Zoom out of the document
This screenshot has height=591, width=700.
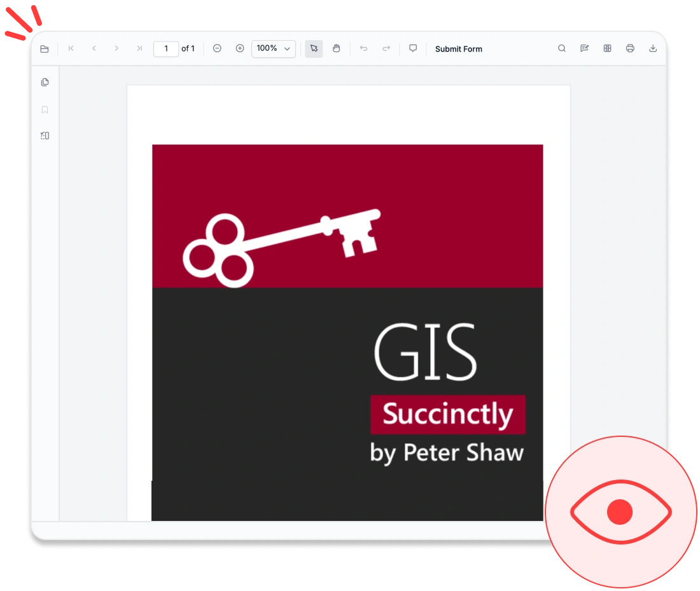pyautogui.click(x=217, y=48)
